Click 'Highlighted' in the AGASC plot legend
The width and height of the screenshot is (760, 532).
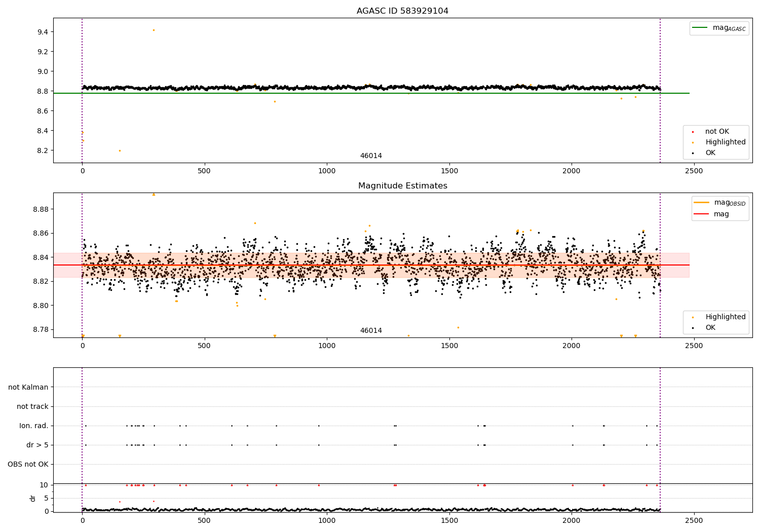pyautogui.click(x=726, y=142)
